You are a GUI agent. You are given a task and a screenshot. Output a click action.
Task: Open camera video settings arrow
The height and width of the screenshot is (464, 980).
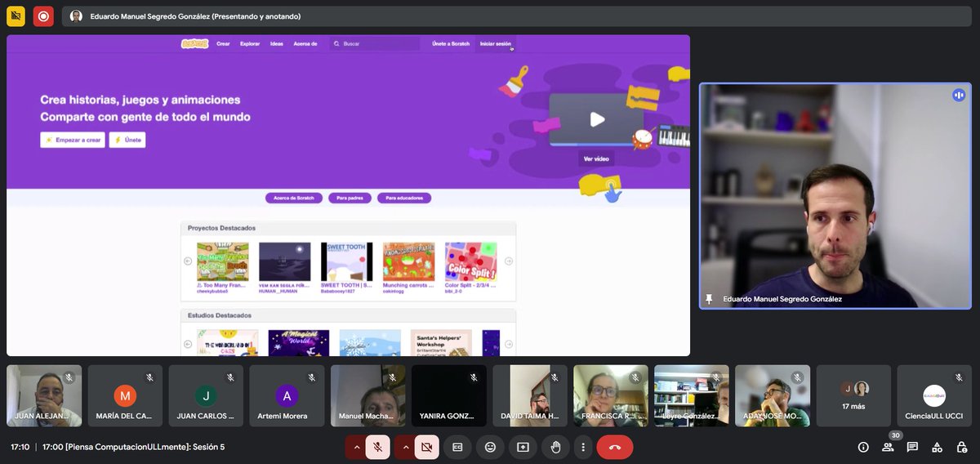pos(405,447)
